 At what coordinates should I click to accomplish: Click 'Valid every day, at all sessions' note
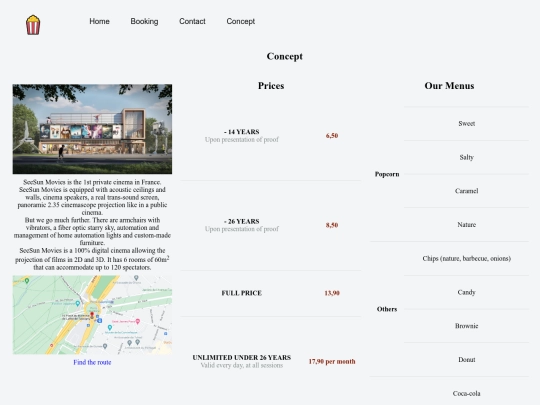click(x=241, y=365)
